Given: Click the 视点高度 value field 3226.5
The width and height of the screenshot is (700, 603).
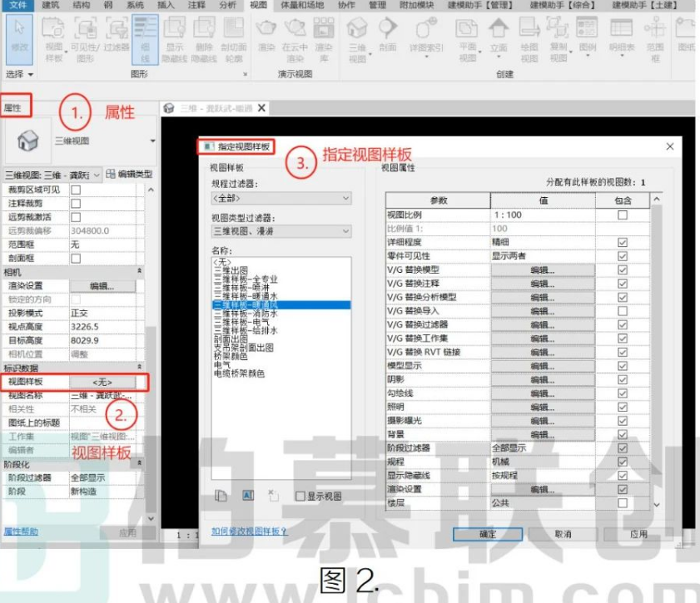Looking at the screenshot, I should point(102,327).
